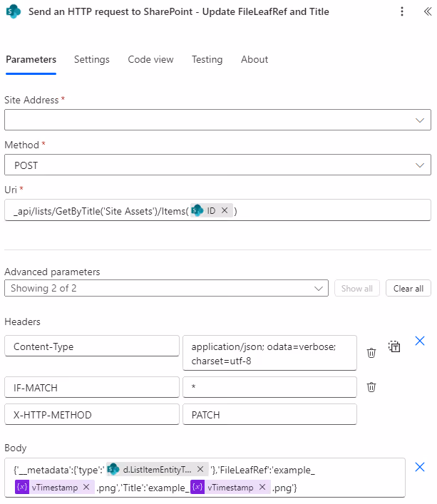Collapse the action panel with double chevron
The image size is (437, 504).
427,11
